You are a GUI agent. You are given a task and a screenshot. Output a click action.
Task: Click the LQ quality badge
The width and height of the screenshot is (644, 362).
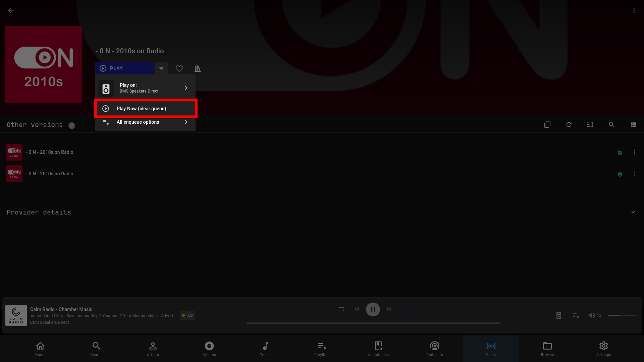(x=187, y=315)
